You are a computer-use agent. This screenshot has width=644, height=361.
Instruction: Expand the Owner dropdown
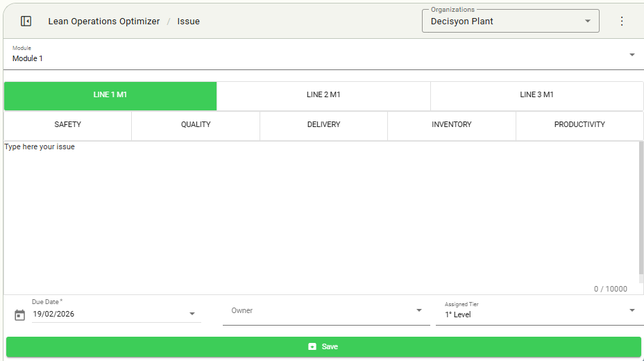click(x=418, y=310)
